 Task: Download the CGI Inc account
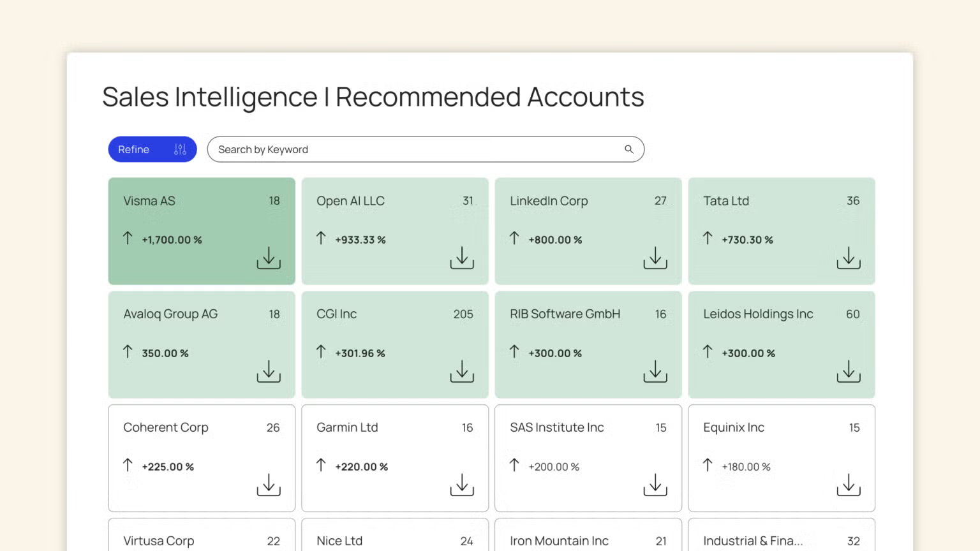462,371
